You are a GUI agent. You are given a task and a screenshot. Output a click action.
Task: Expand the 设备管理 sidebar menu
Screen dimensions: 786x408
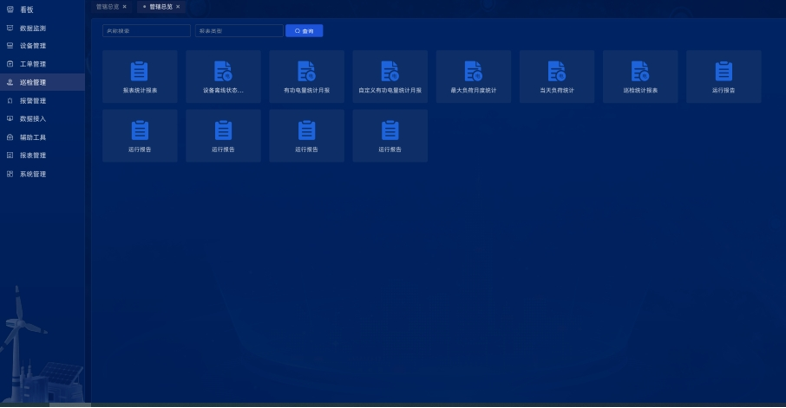[33, 46]
